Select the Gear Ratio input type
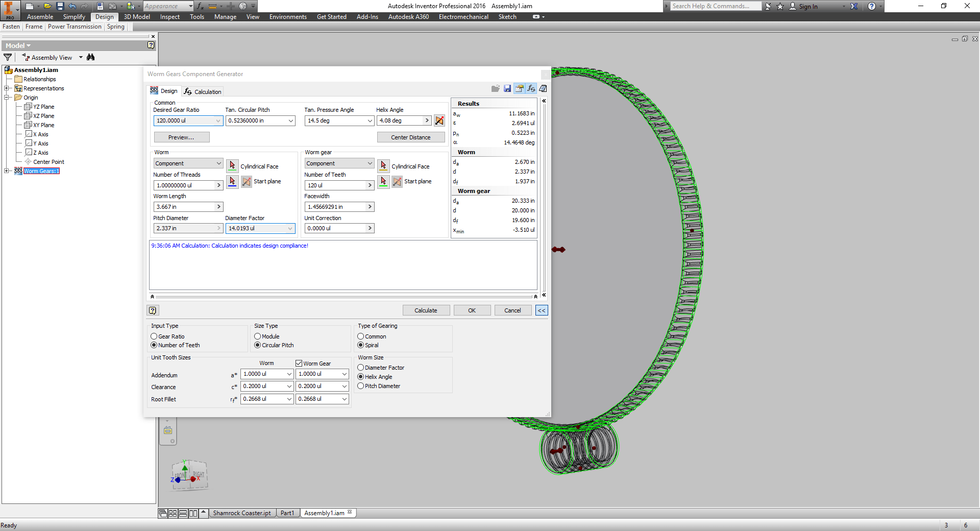The height and width of the screenshot is (531, 980). tap(154, 336)
